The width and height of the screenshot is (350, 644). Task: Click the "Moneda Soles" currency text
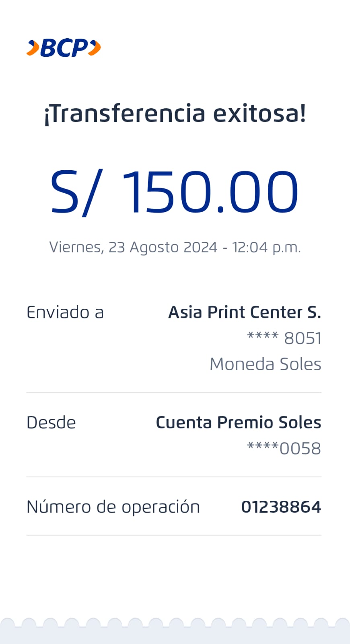click(x=266, y=364)
